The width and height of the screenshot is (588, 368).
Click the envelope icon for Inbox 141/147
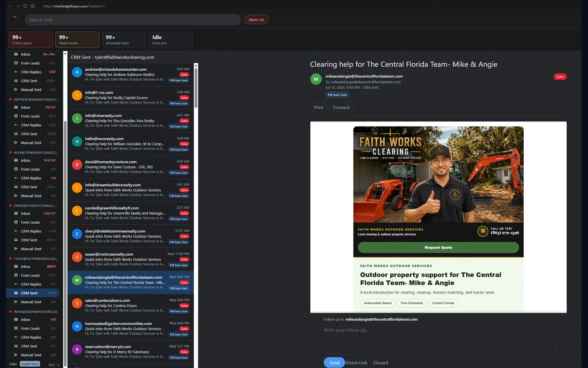pyautogui.click(x=16, y=160)
